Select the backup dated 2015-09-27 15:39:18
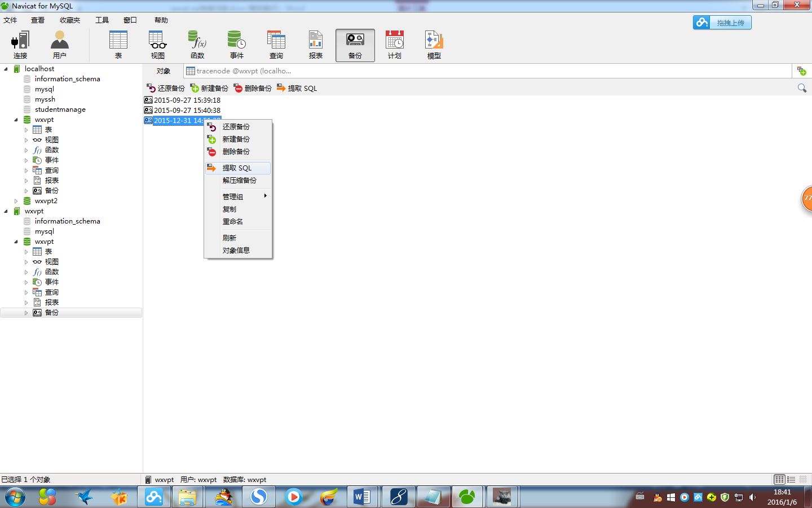The height and width of the screenshot is (508, 812). point(187,100)
